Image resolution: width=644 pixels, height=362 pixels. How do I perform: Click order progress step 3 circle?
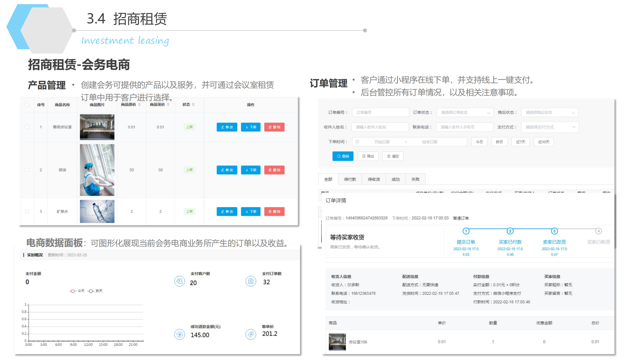tap(554, 231)
